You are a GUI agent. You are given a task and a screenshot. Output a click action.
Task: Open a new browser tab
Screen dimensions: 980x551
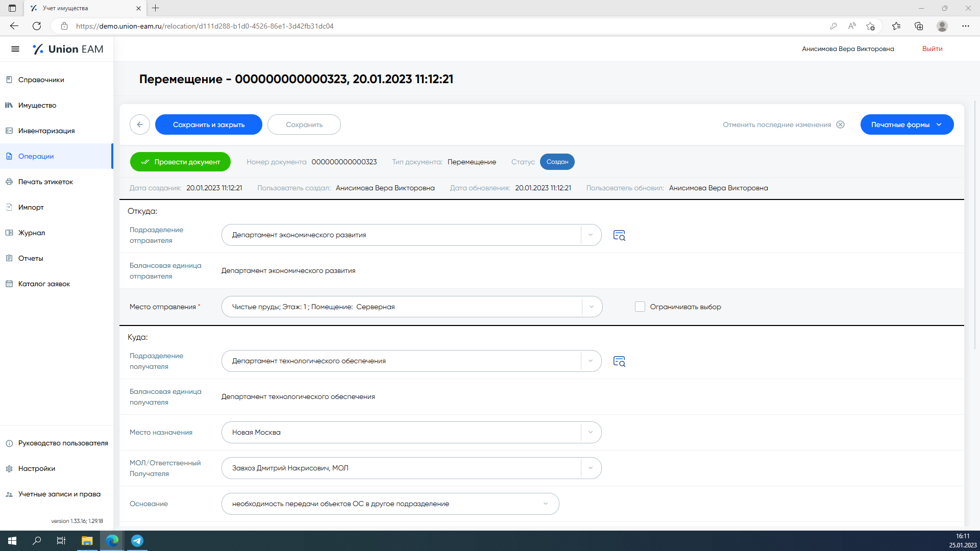[x=156, y=8]
